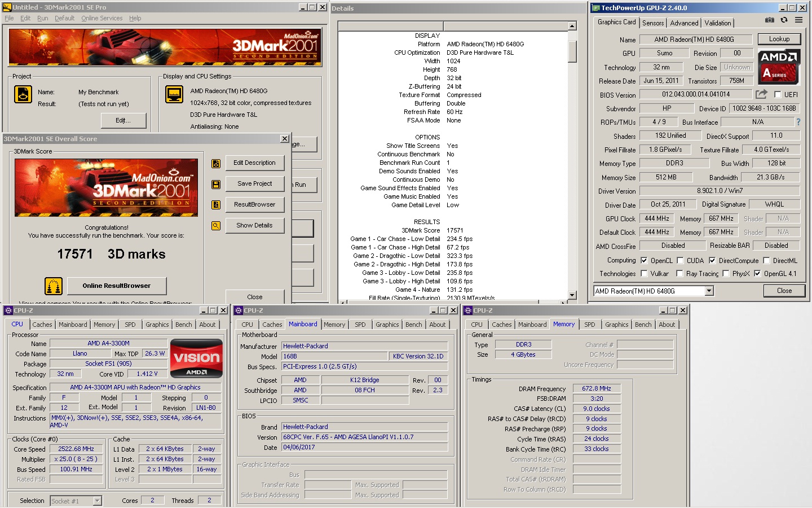The image size is (812, 508).
Task: Toggle the DirectCompute checkbox
Action: coord(712,261)
